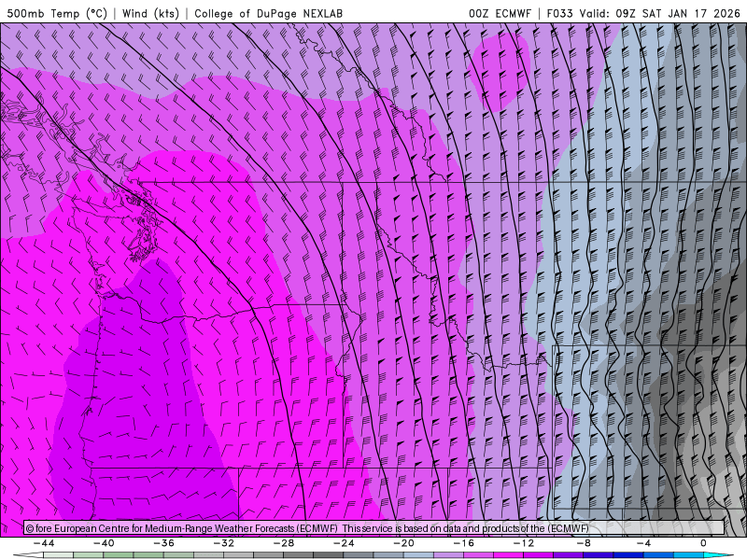Click the -32 color scale label

point(223,543)
